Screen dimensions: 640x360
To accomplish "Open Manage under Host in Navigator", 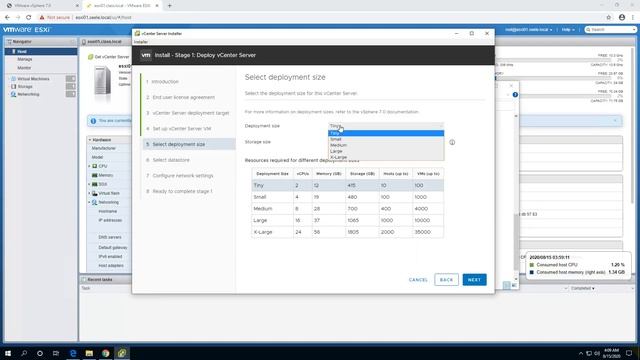I will click(x=24, y=60).
